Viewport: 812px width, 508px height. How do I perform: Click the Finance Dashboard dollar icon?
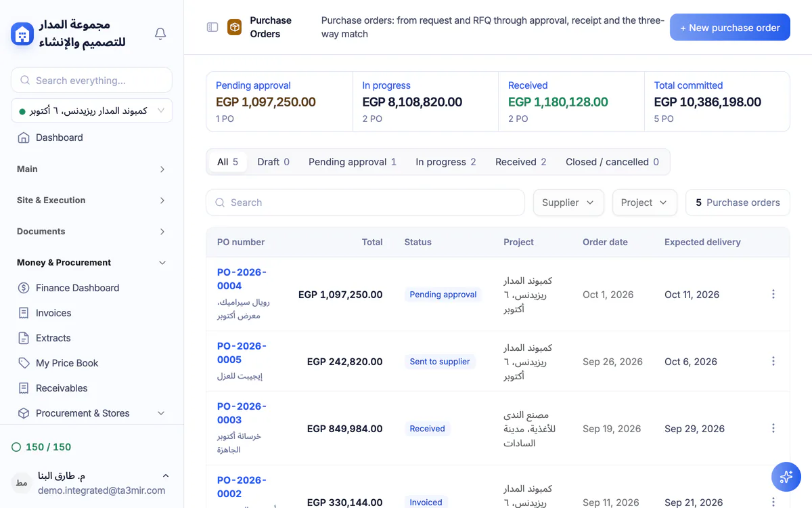tap(24, 288)
